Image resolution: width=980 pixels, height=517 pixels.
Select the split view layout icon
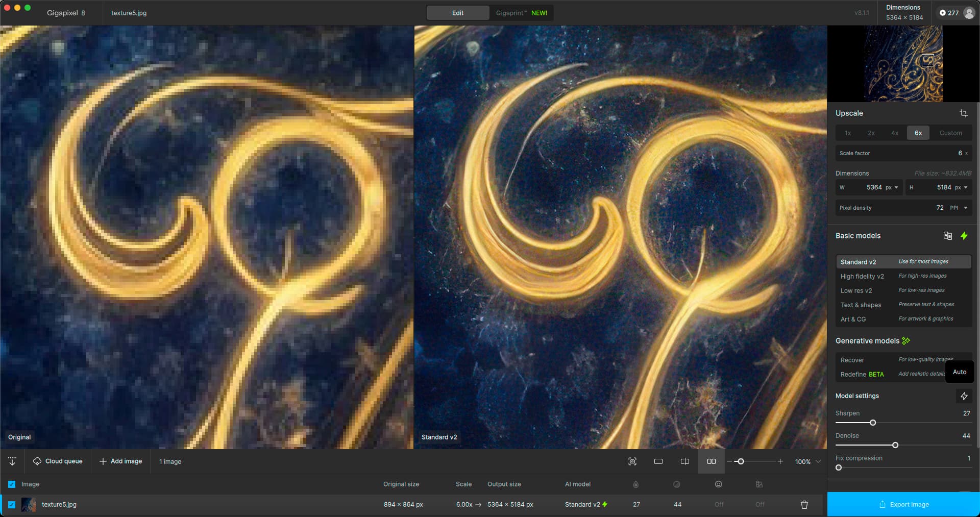685,461
